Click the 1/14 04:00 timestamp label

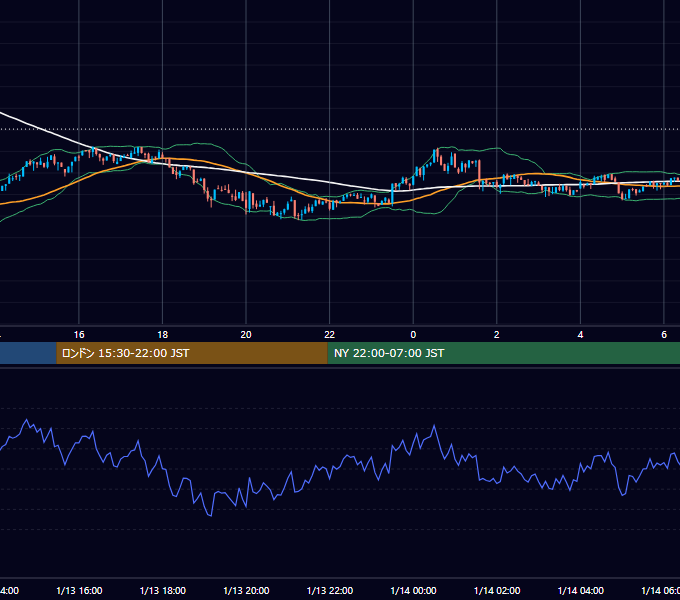581,590
